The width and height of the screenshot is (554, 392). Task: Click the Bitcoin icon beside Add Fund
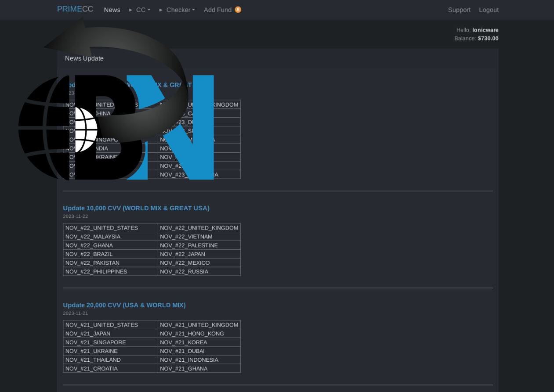[238, 10]
